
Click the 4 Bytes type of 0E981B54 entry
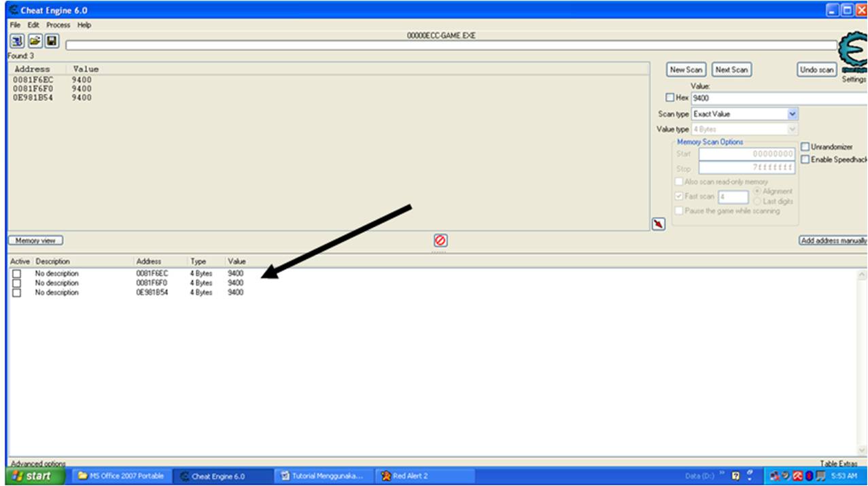point(201,292)
